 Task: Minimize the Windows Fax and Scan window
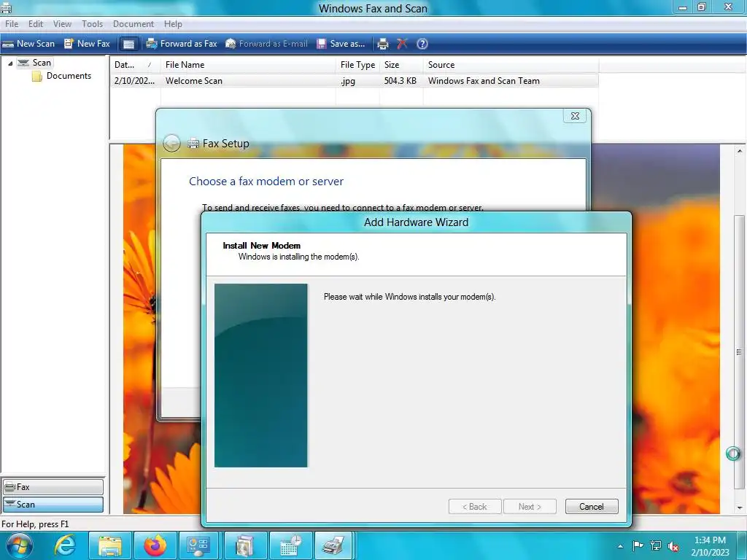(x=683, y=7)
